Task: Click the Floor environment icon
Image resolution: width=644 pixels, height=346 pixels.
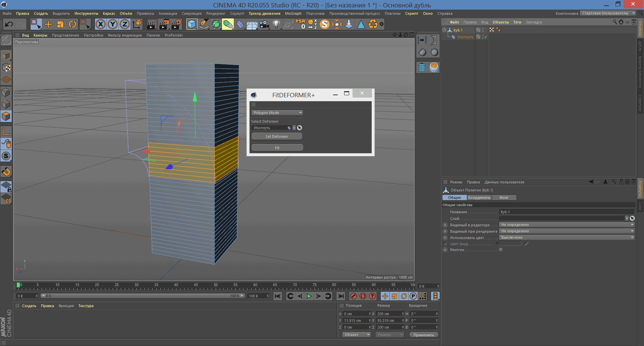Action: click(252, 24)
